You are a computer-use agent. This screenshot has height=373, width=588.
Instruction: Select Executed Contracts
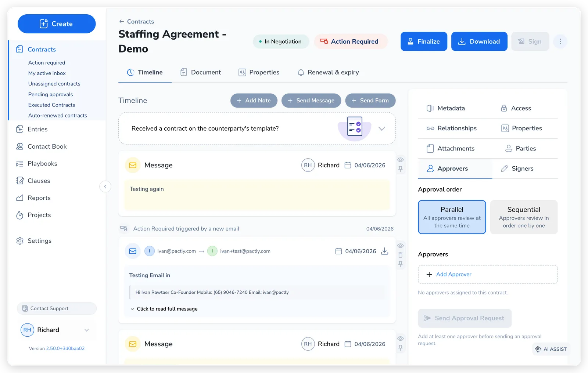pyautogui.click(x=51, y=105)
